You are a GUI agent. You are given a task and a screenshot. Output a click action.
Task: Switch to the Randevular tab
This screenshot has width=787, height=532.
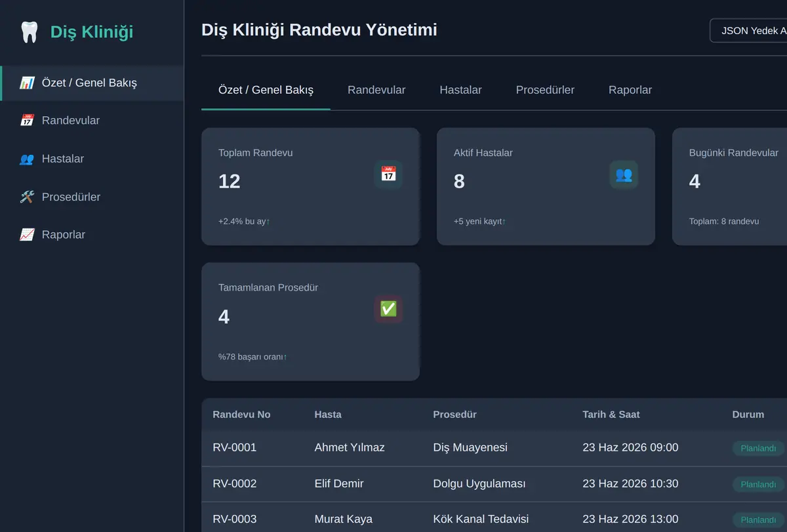[x=376, y=90]
